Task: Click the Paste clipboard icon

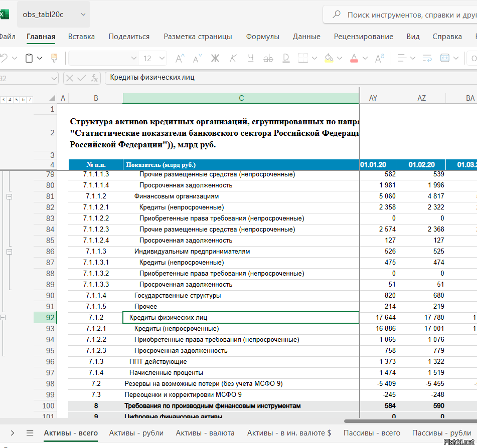Action: click(30, 58)
